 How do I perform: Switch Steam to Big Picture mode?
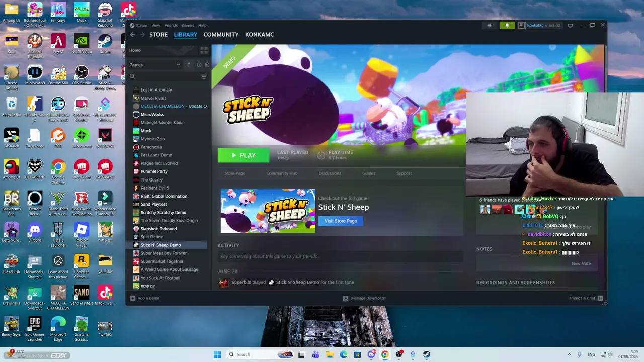[570, 25]
